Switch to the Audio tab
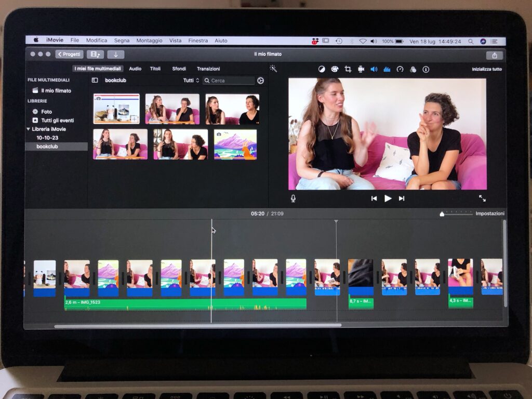This screenshot has width=532, height=399. tap(135, 69)
